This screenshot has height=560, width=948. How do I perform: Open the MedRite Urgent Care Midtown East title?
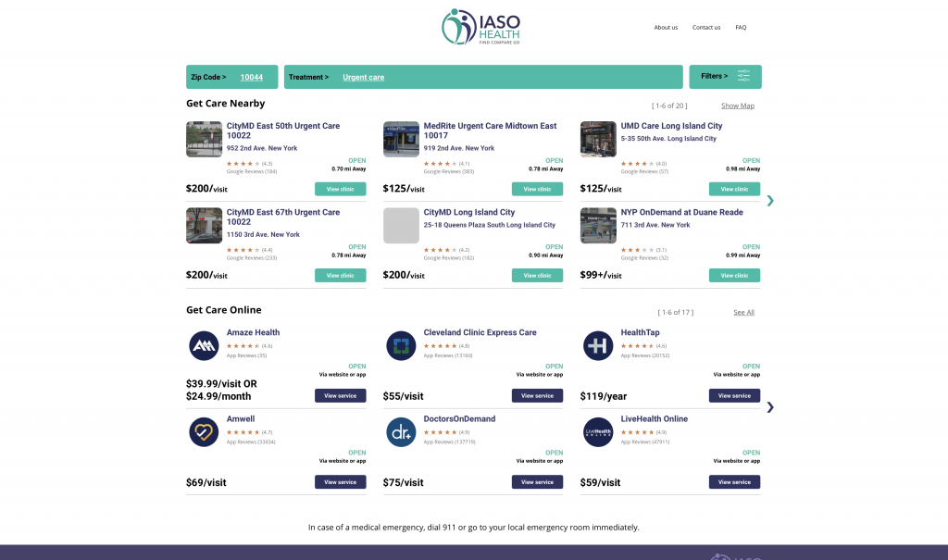[490, 131]
